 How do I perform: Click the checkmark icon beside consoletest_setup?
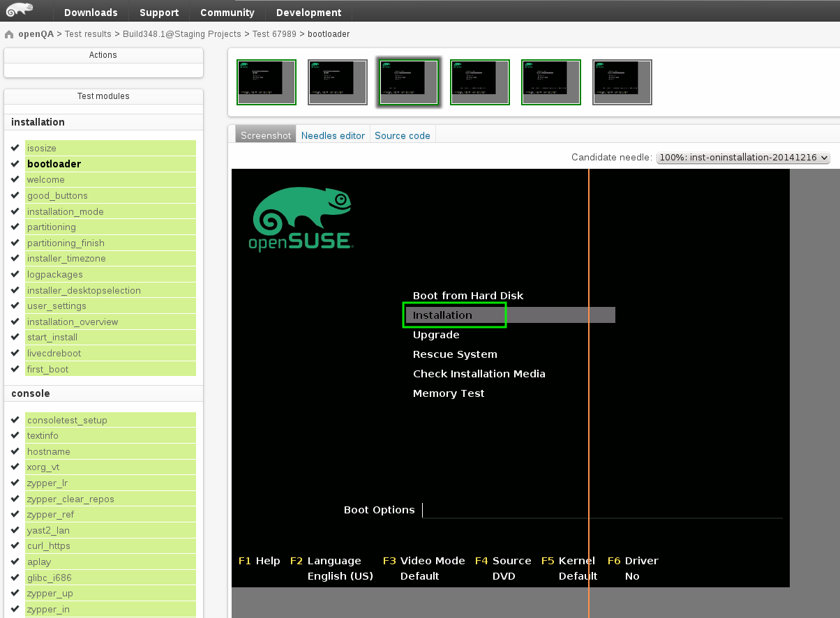pos(15,420)
